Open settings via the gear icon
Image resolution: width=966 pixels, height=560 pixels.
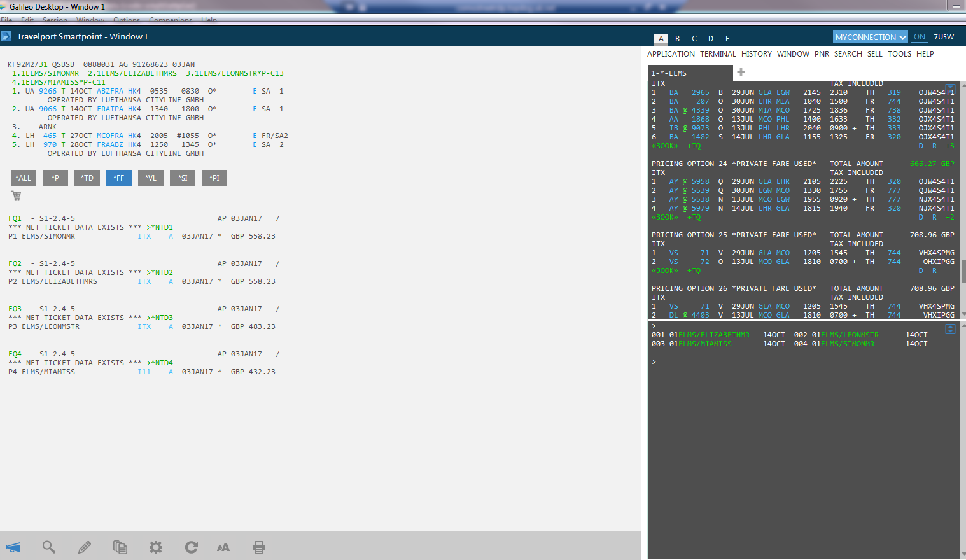156,547
